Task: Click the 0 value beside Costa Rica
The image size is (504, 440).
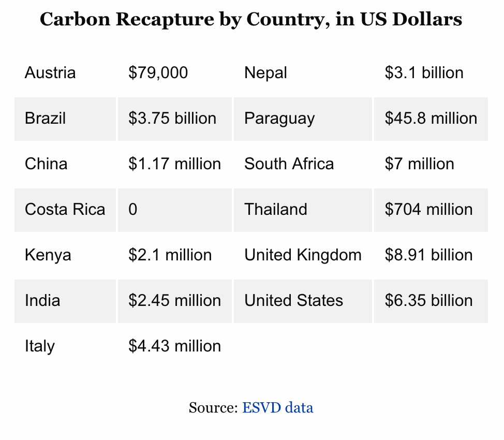Action: pyautogui.click(x=133, y=209)
